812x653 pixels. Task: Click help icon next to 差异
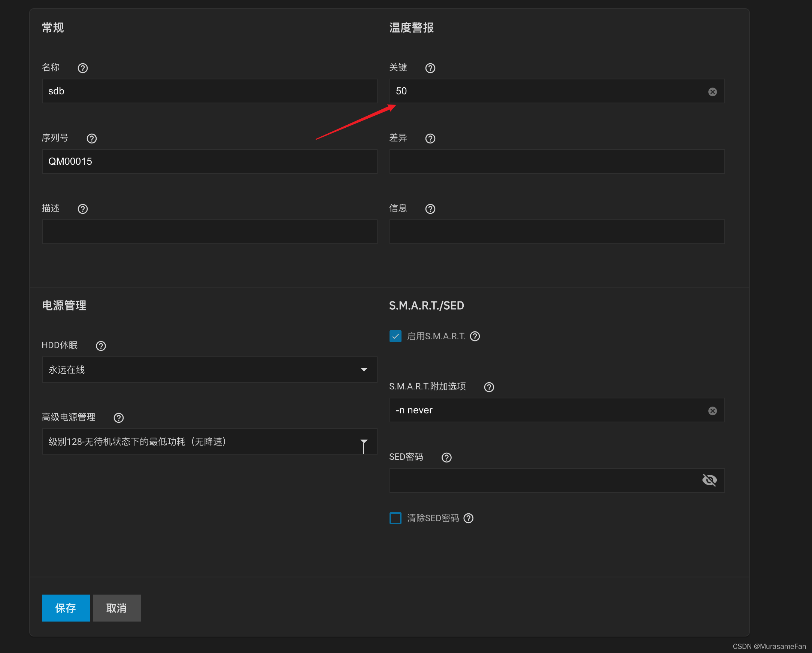[430, 139]
